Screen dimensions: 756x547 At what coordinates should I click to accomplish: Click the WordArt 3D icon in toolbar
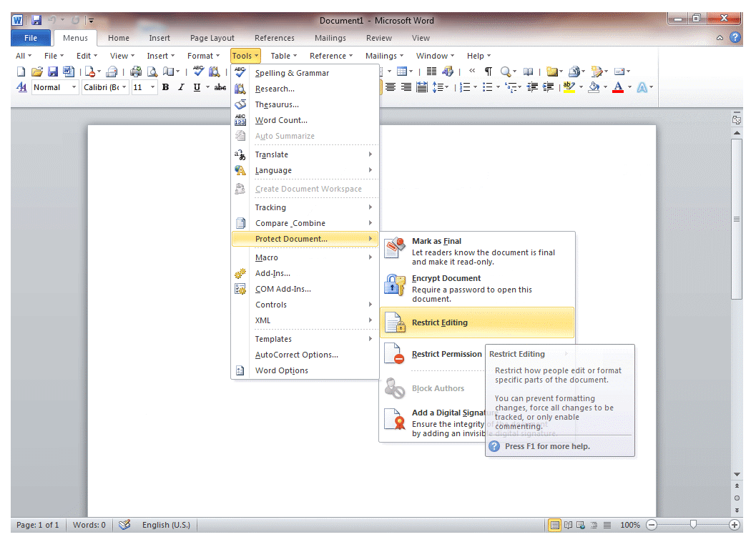[x=448, y=72]
